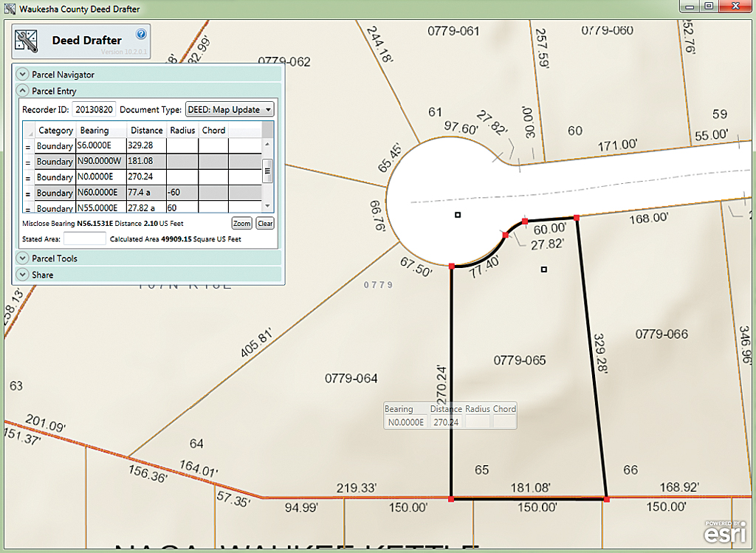
Task: Click the red vertex between the 77.40' and 27.82' arcs
Action: pyautogui.click(x=505, y=236)
